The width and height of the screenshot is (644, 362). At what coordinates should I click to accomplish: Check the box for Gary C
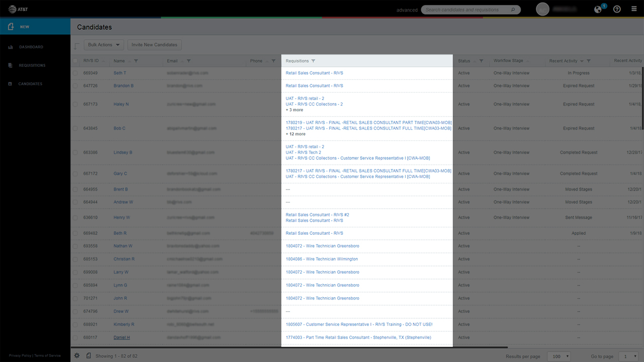(75, 173)
